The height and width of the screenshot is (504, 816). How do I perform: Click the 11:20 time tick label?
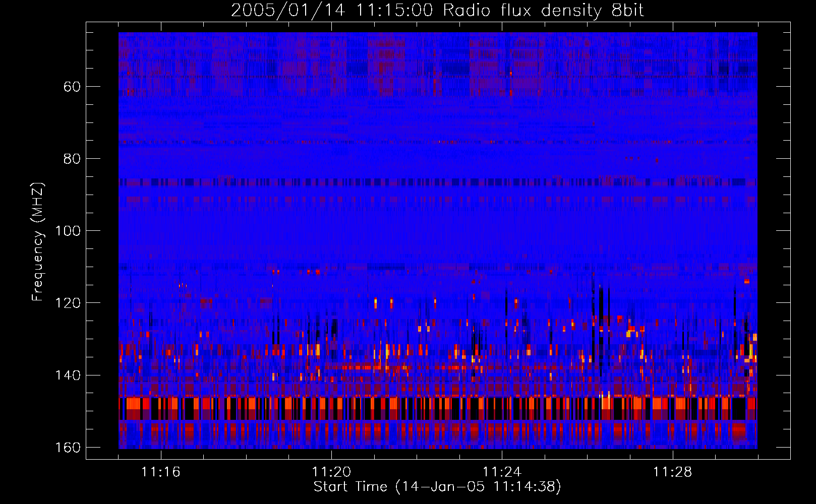[331, 472]
